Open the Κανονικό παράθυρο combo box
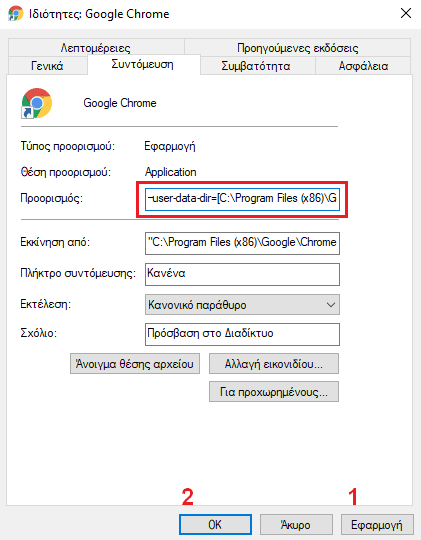The image size is (421, 540). click(242, 305)
